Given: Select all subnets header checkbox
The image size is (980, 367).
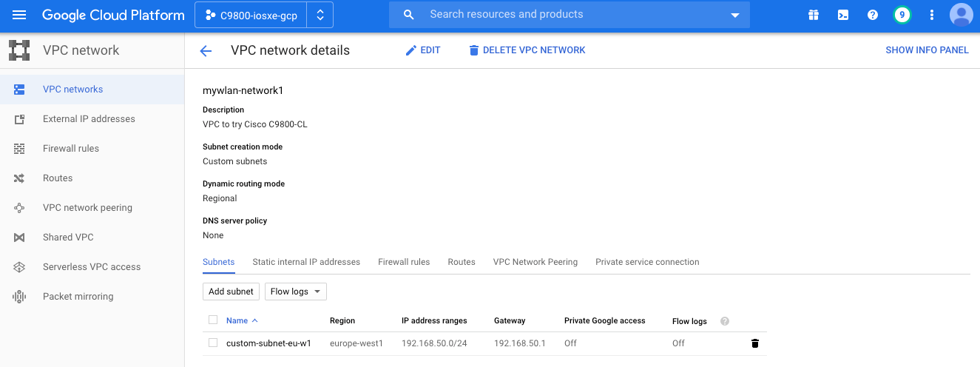Looking at the screenshot, I should point(213,320).
